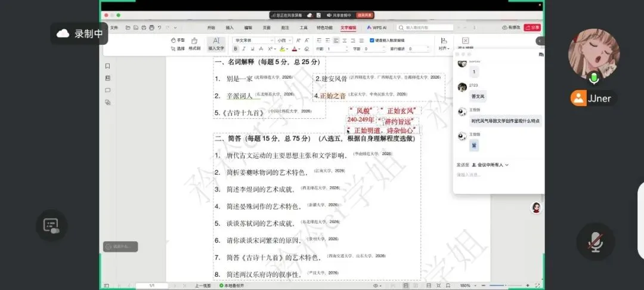
Task: Switch to the 插入 tab
Action: (x=230, y=27)
